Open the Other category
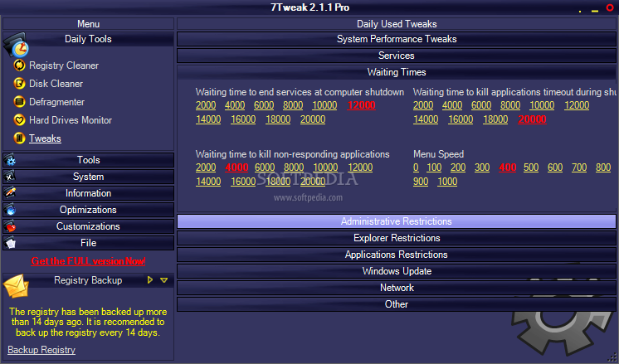Screen dimensions: 619x364 [397, 304]
